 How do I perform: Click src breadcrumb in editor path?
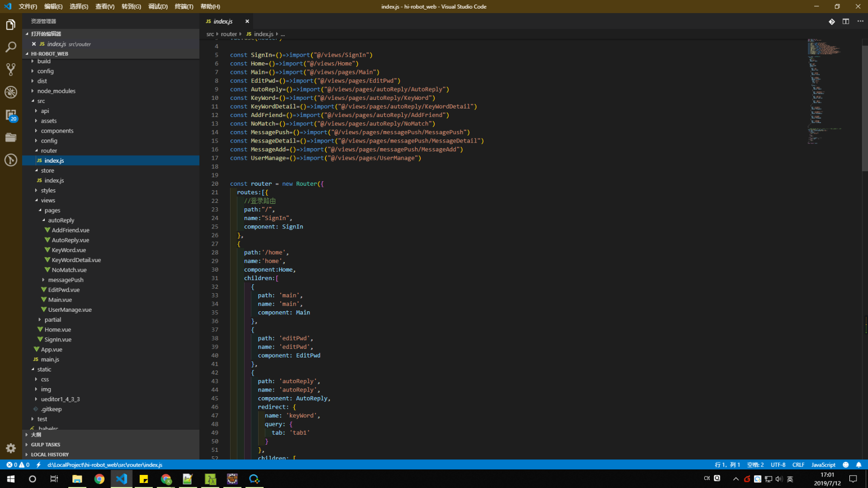(210, 34)
